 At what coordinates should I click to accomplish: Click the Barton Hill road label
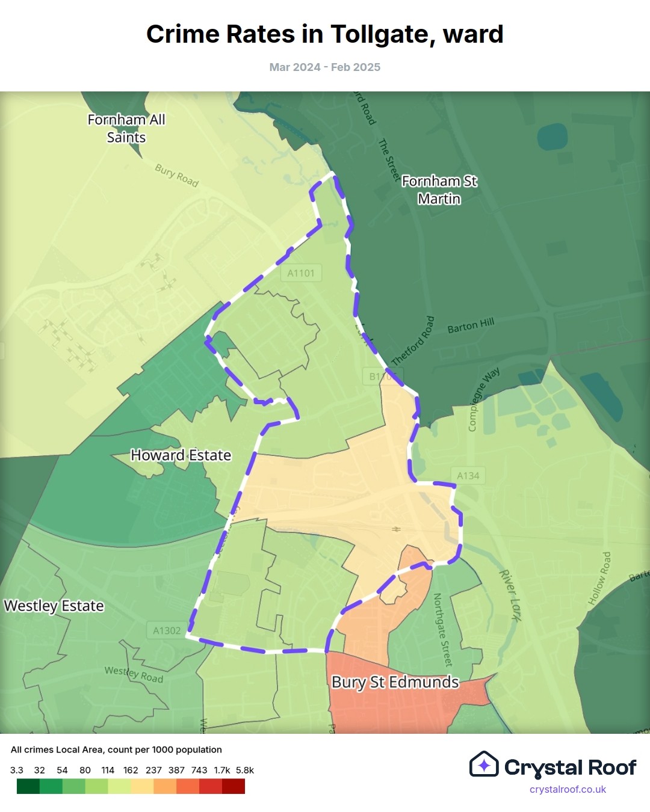(471, 325)
